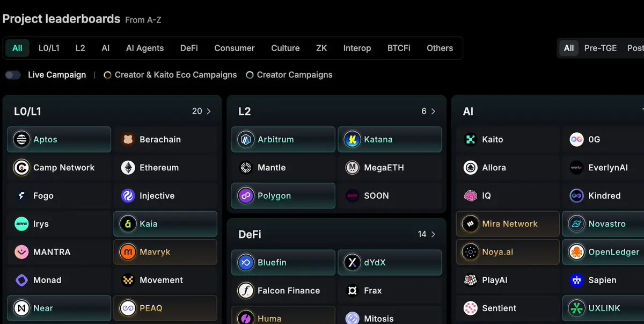644x324 pixels.
Task: Expand the L2 category showing 6 projects
Action: click(x=429, y=111)
